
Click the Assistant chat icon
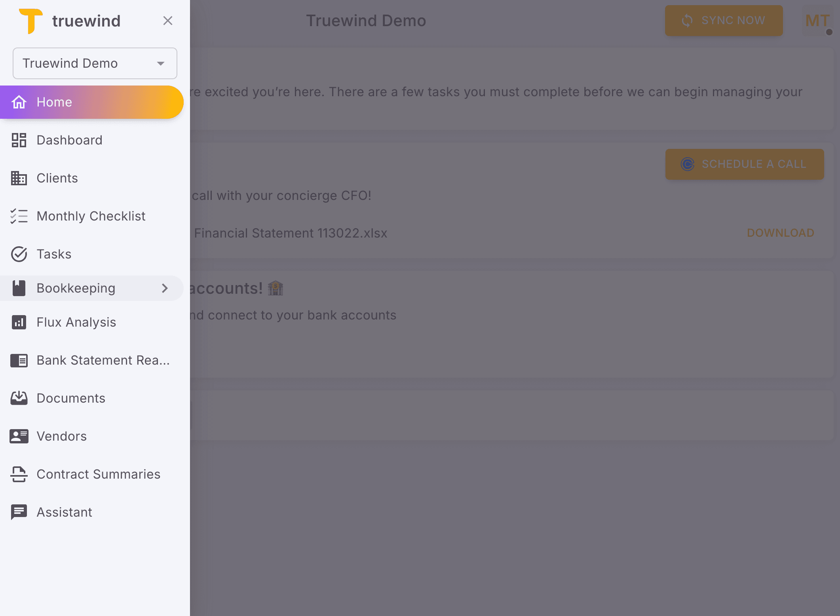click(18, 512)
